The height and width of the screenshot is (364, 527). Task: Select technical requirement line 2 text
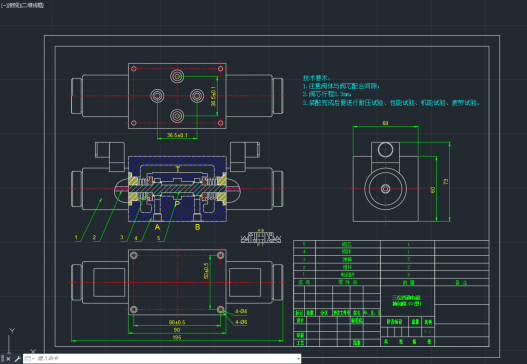(327, 94)
